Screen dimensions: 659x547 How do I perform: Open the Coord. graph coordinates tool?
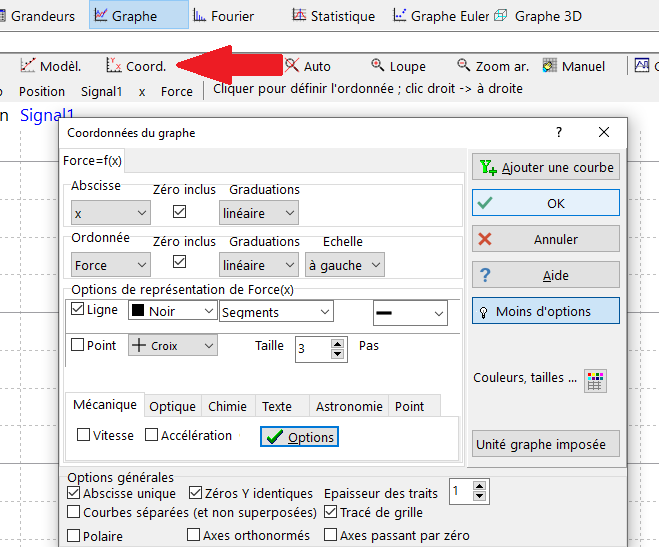click(137, 66)
